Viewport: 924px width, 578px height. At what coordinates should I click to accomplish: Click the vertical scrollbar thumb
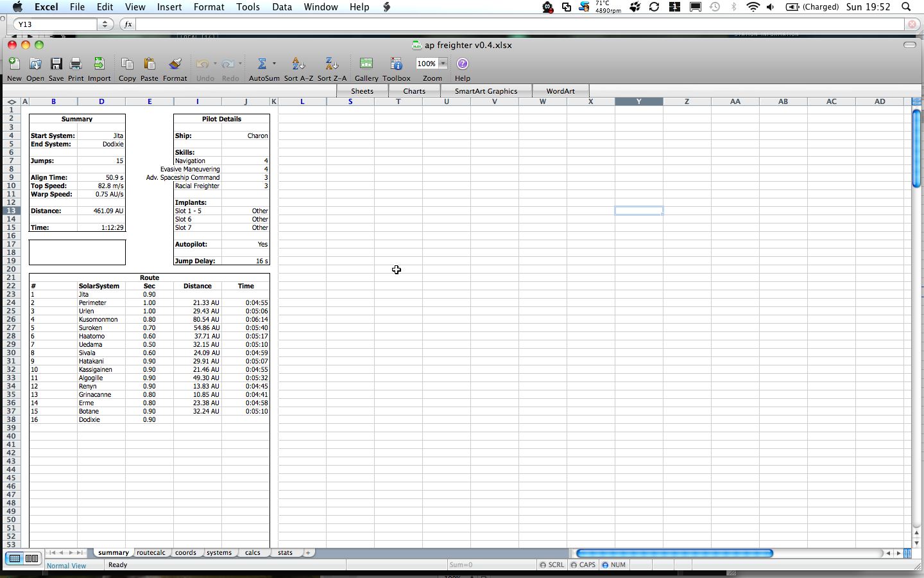916,149
